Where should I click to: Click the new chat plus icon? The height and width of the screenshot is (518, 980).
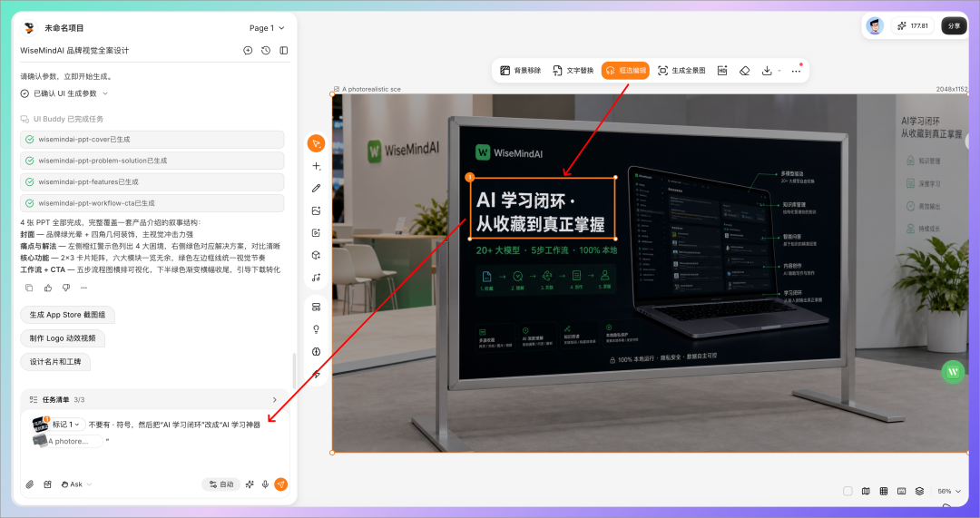click(248, 51)
